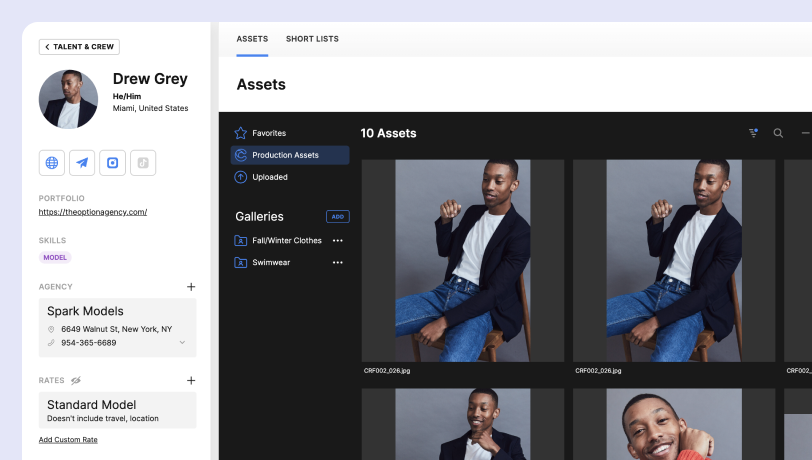Click the 10 Assets count heading

click(388, 133)
